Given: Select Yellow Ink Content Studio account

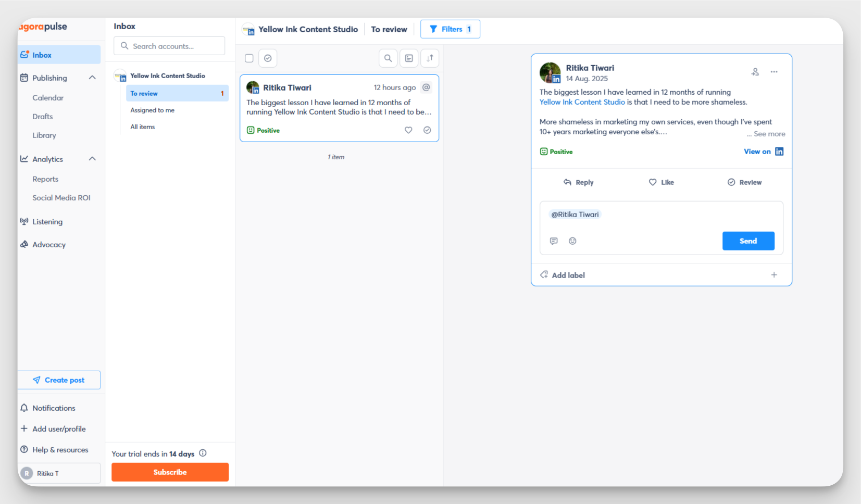Looking at the screenshot, I should coord(168,75).
